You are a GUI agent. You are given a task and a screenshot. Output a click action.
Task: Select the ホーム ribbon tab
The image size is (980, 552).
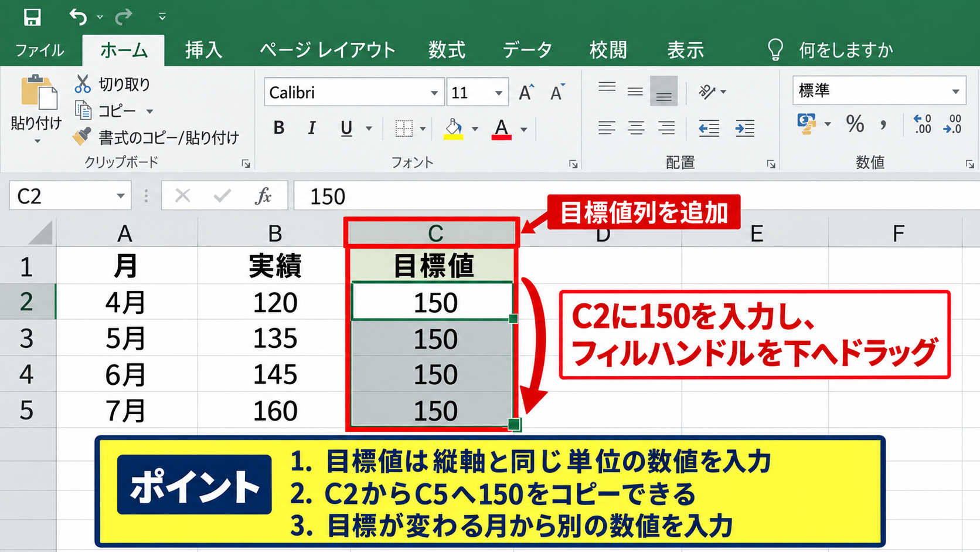124,50
